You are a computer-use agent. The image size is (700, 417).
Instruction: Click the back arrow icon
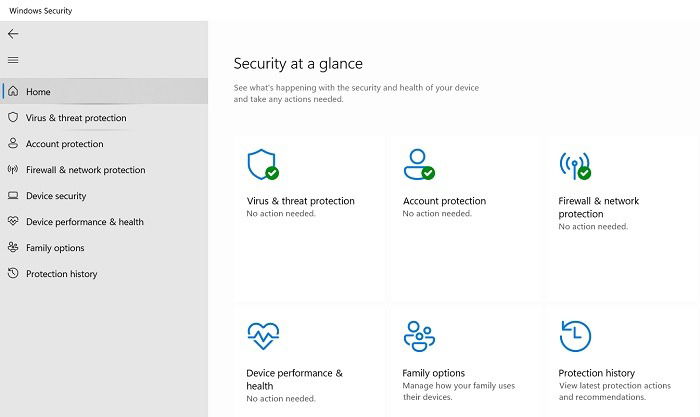pyautogui.click(x=13, y=34)
